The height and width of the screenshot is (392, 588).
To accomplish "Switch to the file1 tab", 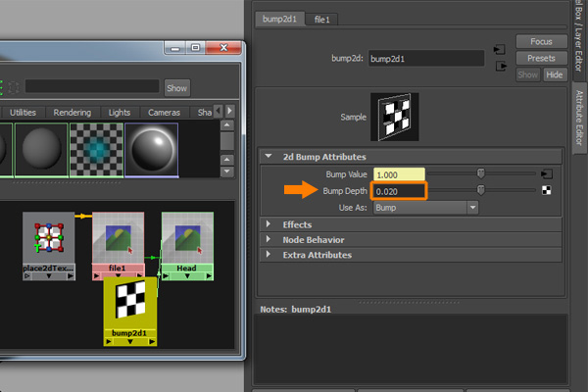I will (x=323, y=19).
